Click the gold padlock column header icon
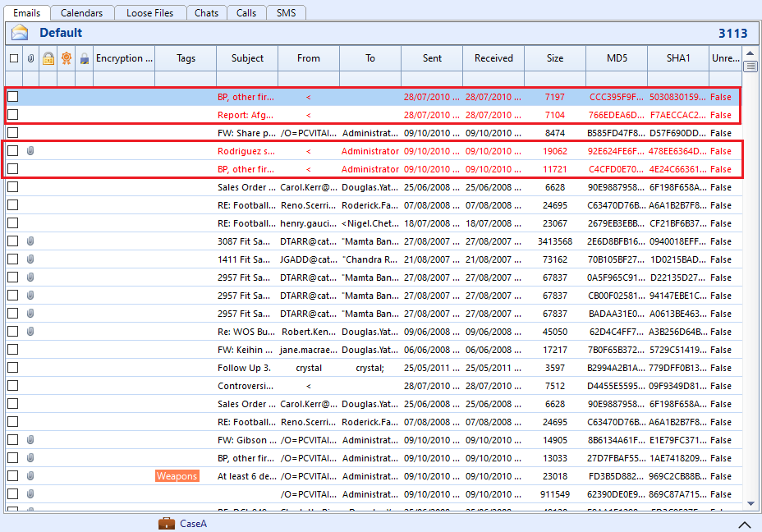Screen dimensions: 762x532 tap(48, 58)
